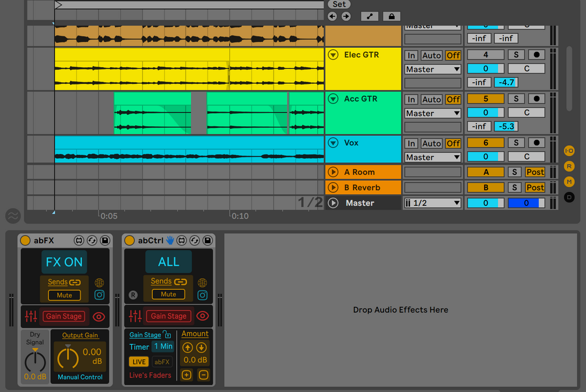Click abFX show/hide macro icon
The image size is (586, 392).
tap(79, 240)
